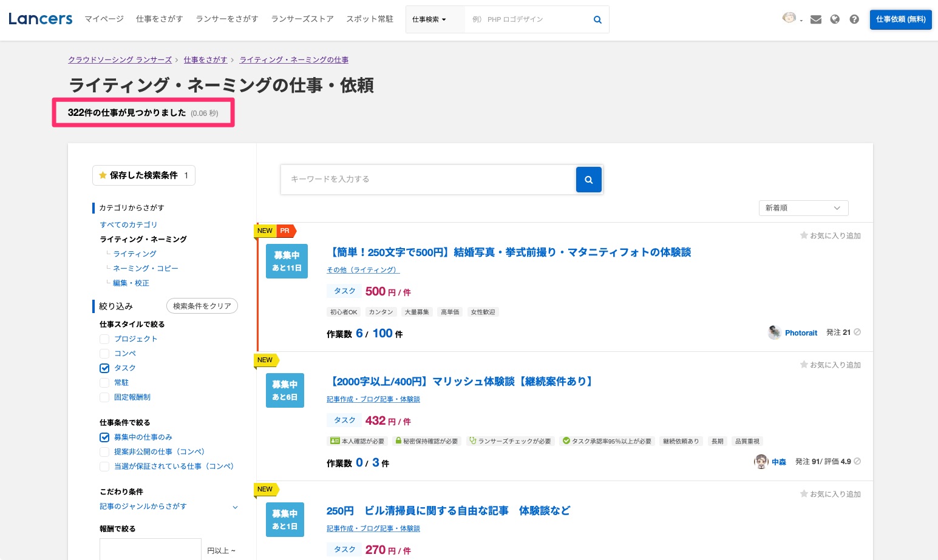
Task: Uncheck the タスク checkbox
Action: point(104,368)
